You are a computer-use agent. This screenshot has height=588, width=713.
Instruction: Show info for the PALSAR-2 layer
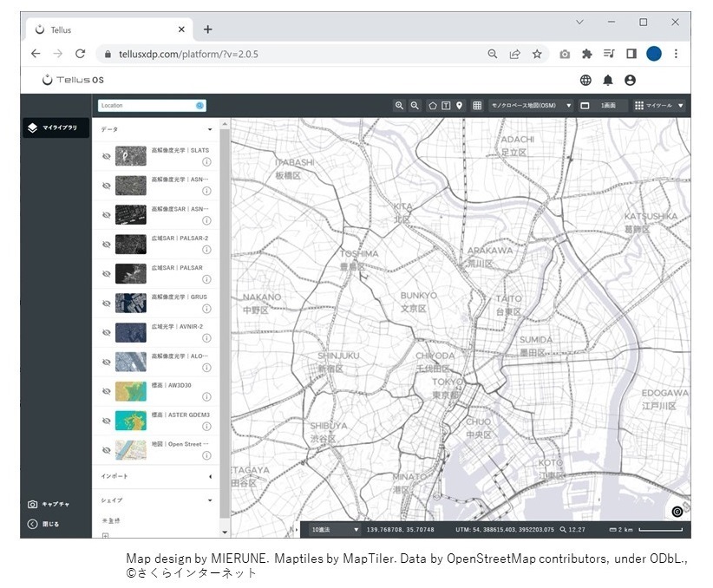pyautogui.click(x=206, y=250)
